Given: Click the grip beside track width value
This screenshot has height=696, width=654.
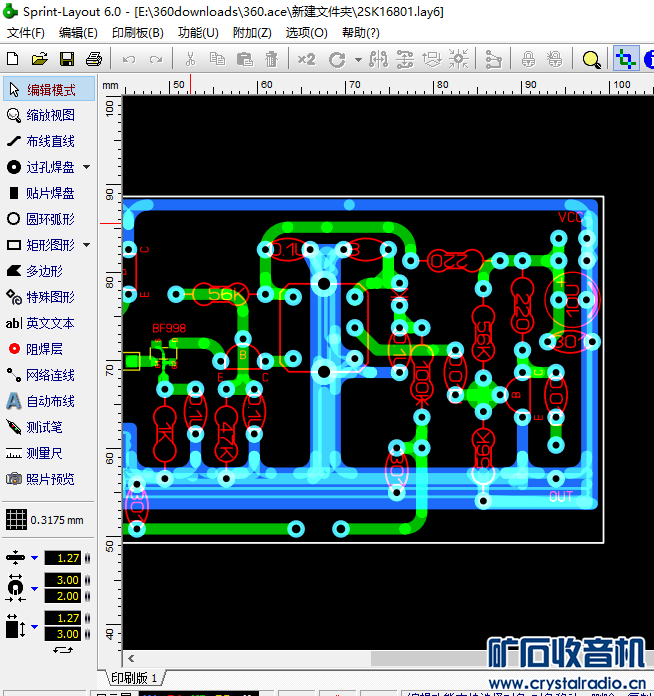Looking at the screenshot, I should point(87,558).
